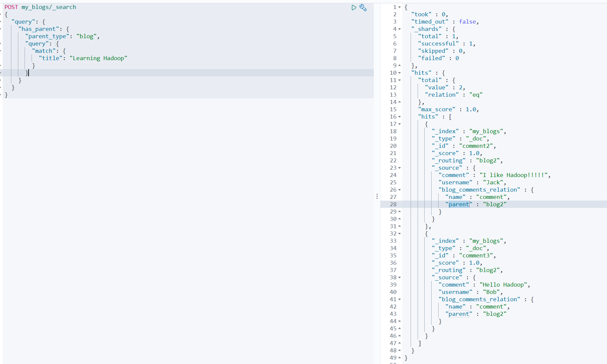Place cursor at closing brace beside text caret
The image size is (607, 364).
pos(27,73)
